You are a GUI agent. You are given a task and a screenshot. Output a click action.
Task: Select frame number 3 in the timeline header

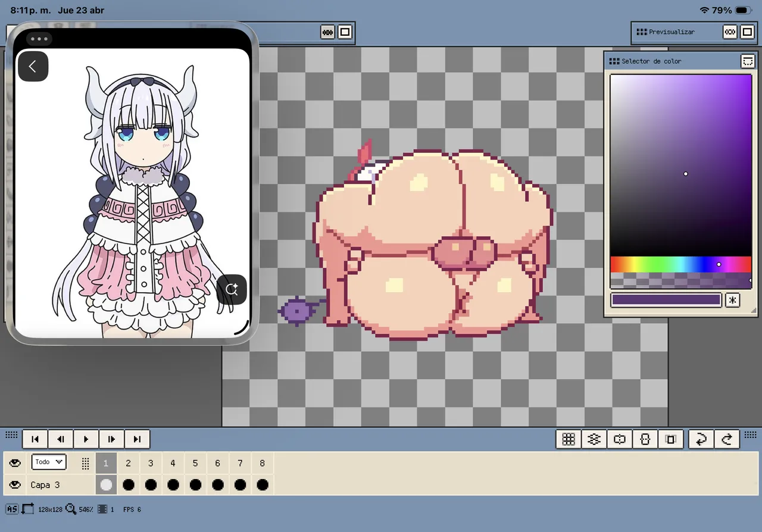click(x=151, y=463)
